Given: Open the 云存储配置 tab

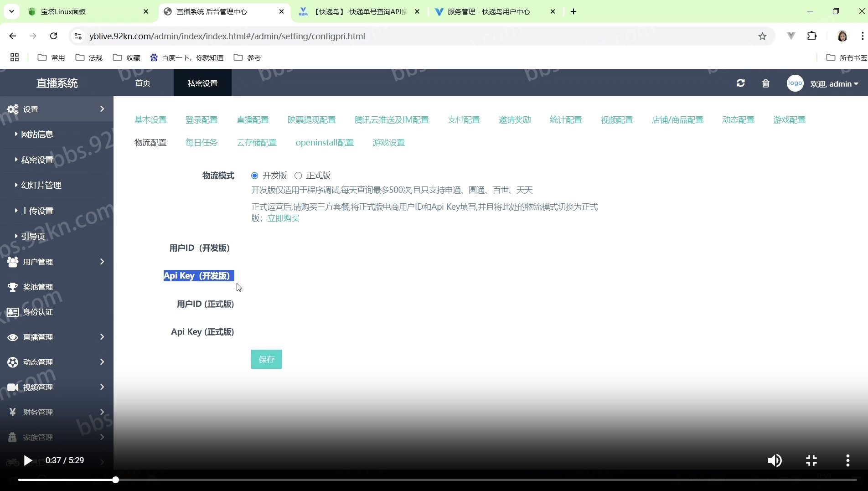Looking at the screenshot, I should 257,143.
